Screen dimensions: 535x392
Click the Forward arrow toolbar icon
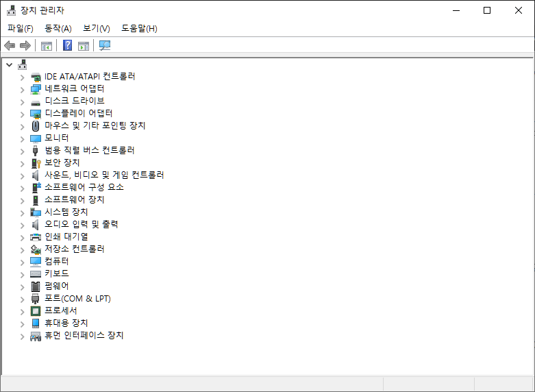point(25,45)
